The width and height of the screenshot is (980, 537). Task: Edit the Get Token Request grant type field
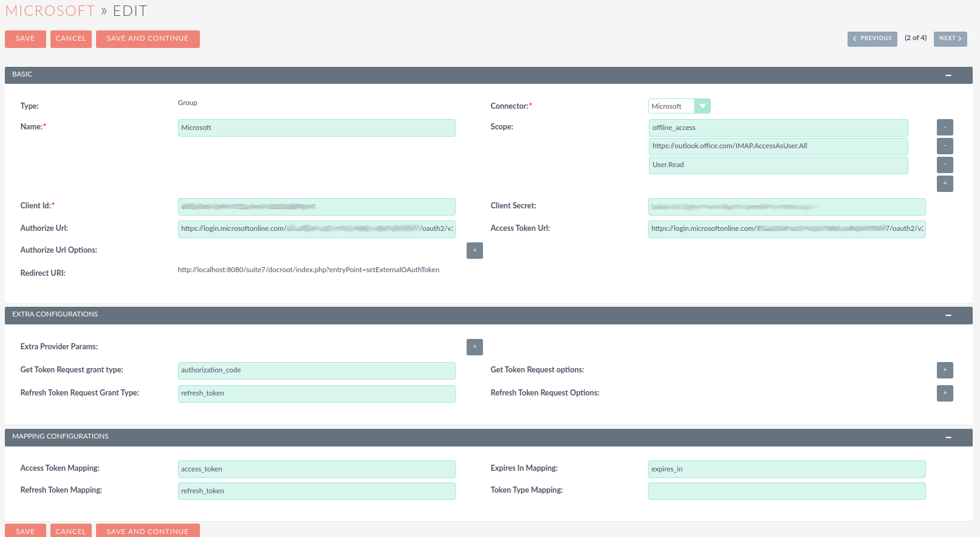pyautogui.click(x=317, y=371)
